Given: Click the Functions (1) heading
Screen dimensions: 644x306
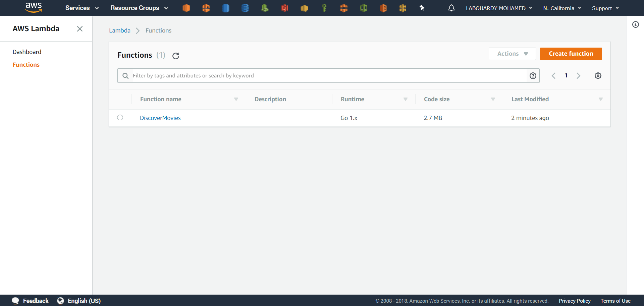Looking at the screenshot, I should click(141, 55).
